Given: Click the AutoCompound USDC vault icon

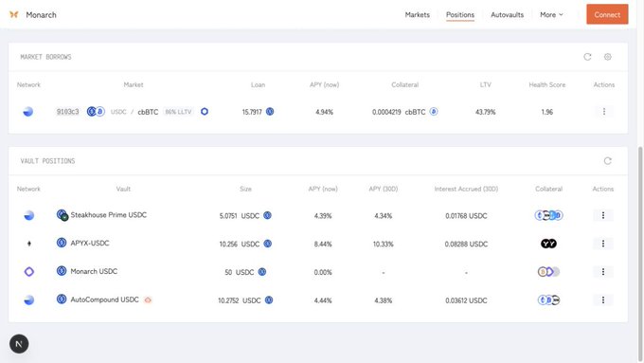Looking at the screenshot, I should (62, 299).
